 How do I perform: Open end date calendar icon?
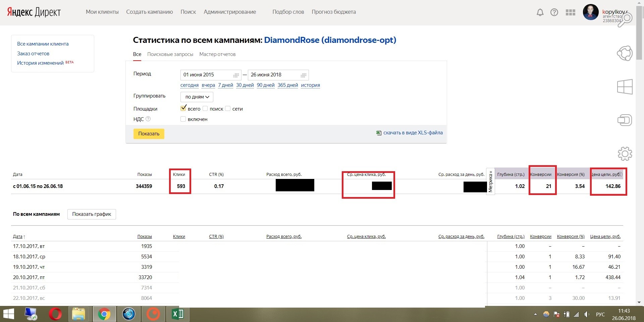(303, 75)
